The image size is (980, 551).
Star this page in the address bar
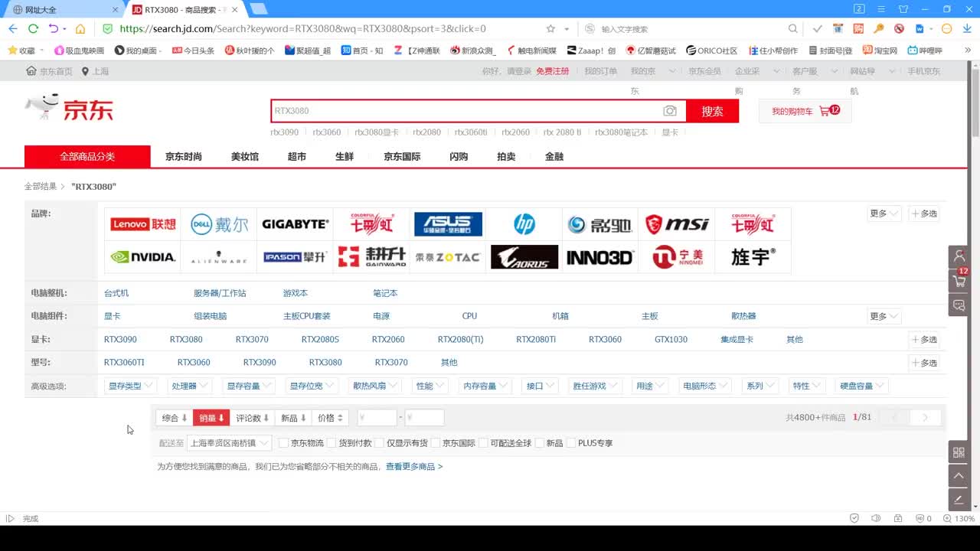tap(550, 28)
